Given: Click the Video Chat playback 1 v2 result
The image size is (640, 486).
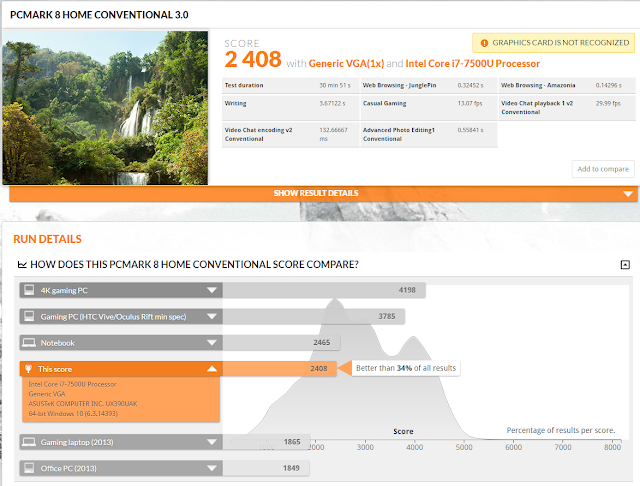Looking at the screenshot, I should (567, 108).
